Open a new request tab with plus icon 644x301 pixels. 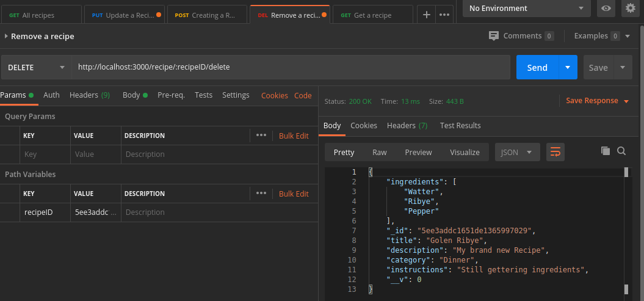(427, 15)
